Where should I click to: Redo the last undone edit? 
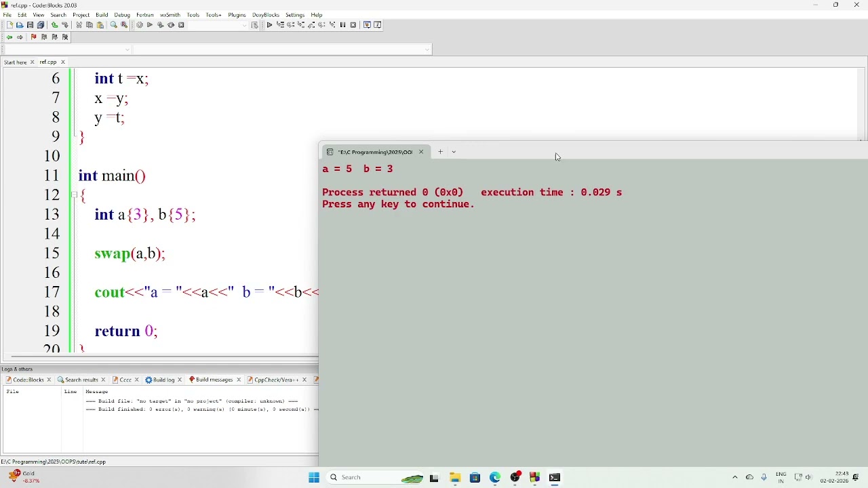(x=65, y=25)
